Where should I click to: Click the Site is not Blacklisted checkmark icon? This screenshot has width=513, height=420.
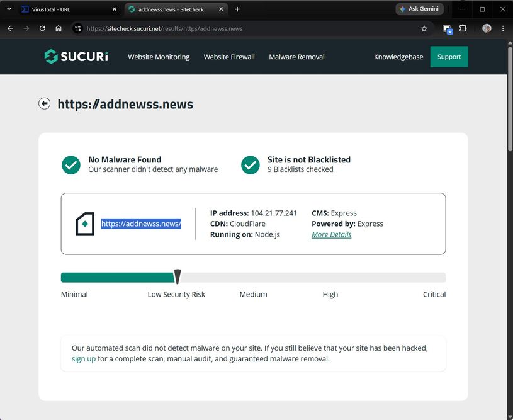pos(251,164)
